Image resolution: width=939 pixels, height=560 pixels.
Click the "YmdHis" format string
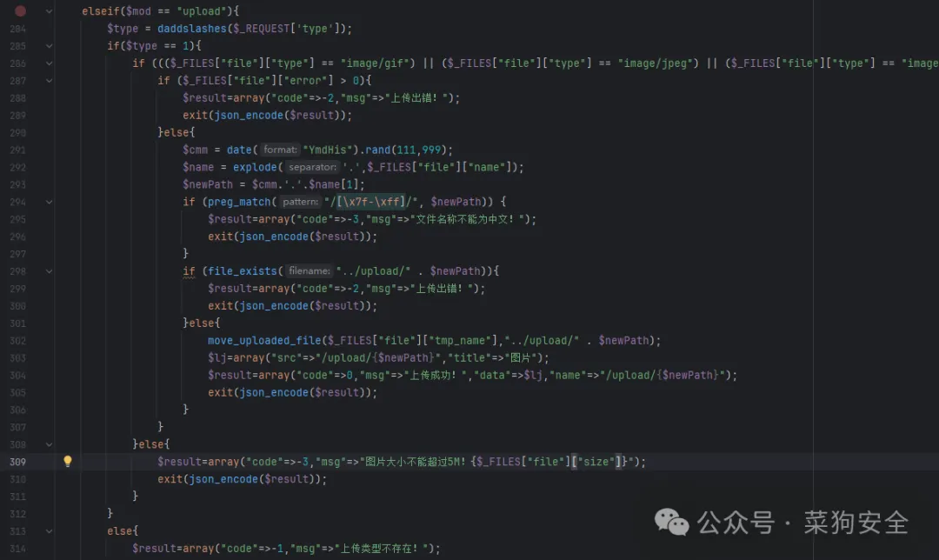pos(328,150)
